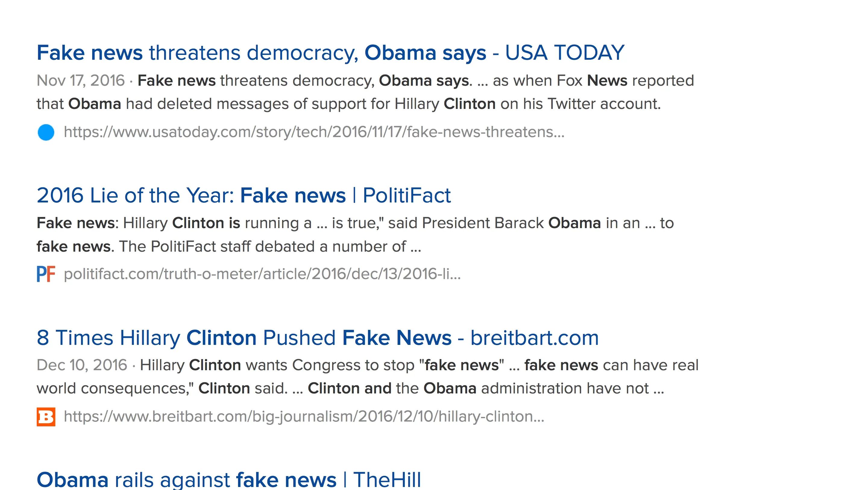The width and height of the screenshot is (868, 490).
Task: Click the Nov 17, 2016 date
Action: click(80, 81)
